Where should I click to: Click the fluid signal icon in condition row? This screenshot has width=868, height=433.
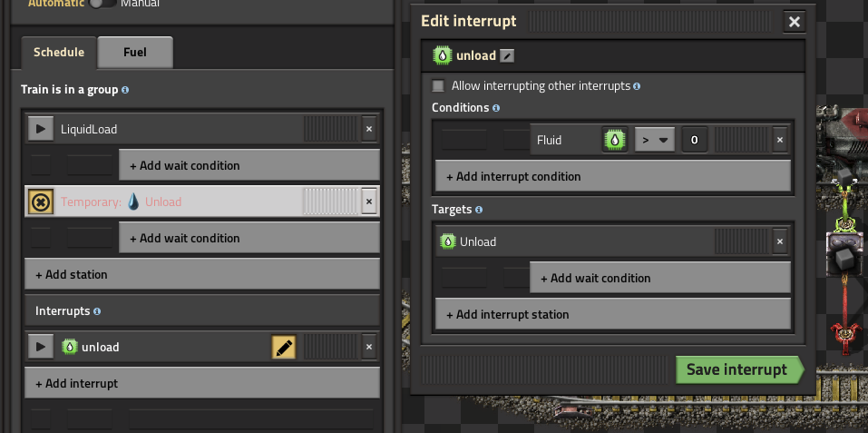coord(615,140)
